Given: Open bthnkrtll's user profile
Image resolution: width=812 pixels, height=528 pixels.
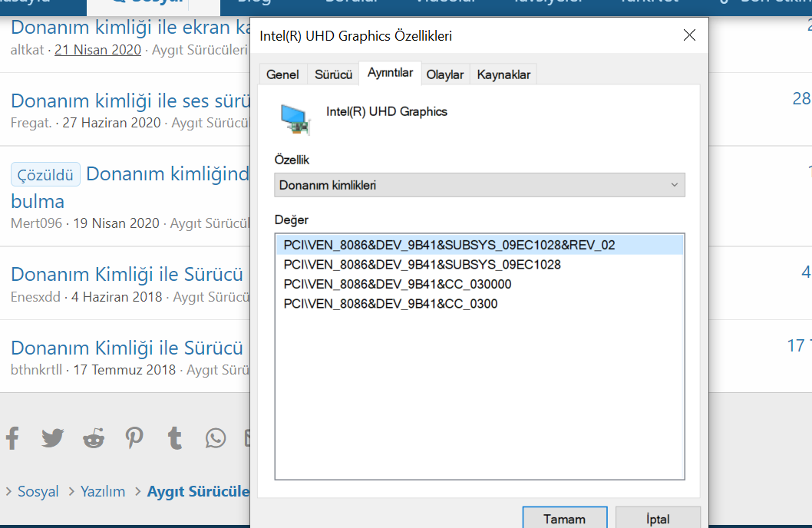Looking at the screenshot, I should coord(36,371).
